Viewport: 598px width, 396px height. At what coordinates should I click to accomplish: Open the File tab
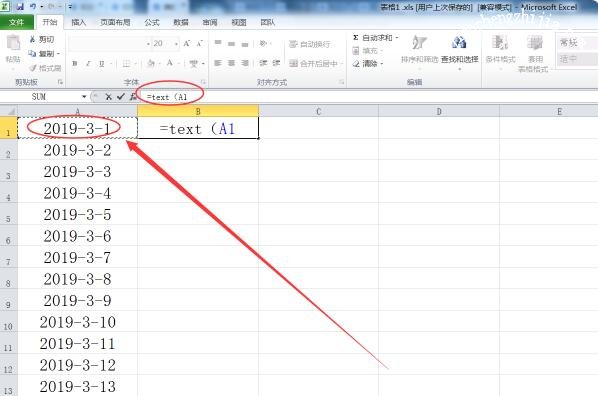tap(16, 23)
